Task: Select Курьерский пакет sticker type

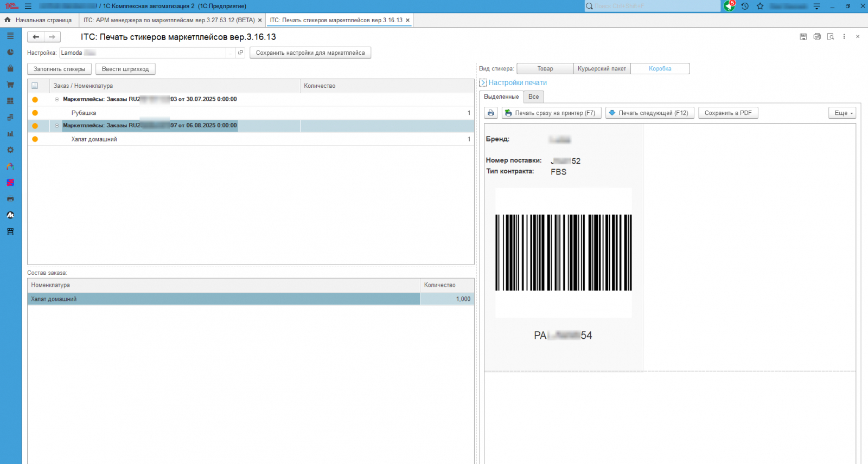Action: click(602, 69)
